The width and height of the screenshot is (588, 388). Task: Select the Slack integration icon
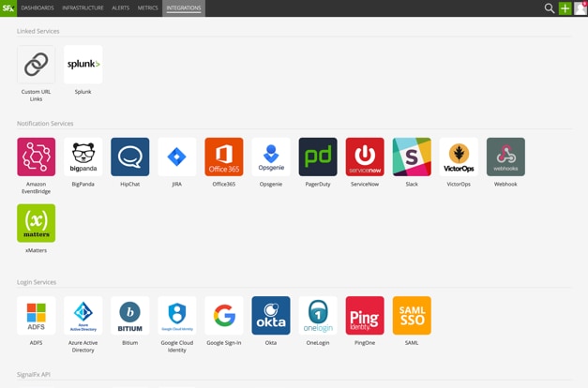[x=412, y=157]
